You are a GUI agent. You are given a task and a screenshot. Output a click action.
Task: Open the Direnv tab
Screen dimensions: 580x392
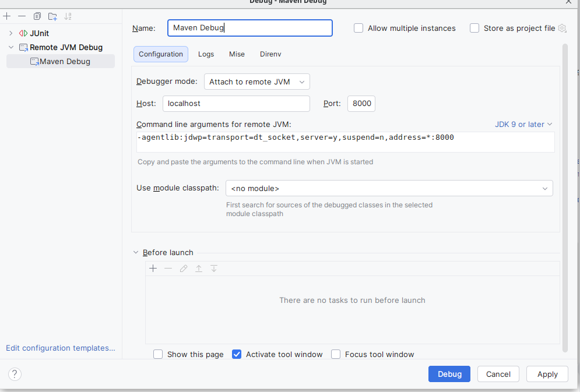coord(270,54)
